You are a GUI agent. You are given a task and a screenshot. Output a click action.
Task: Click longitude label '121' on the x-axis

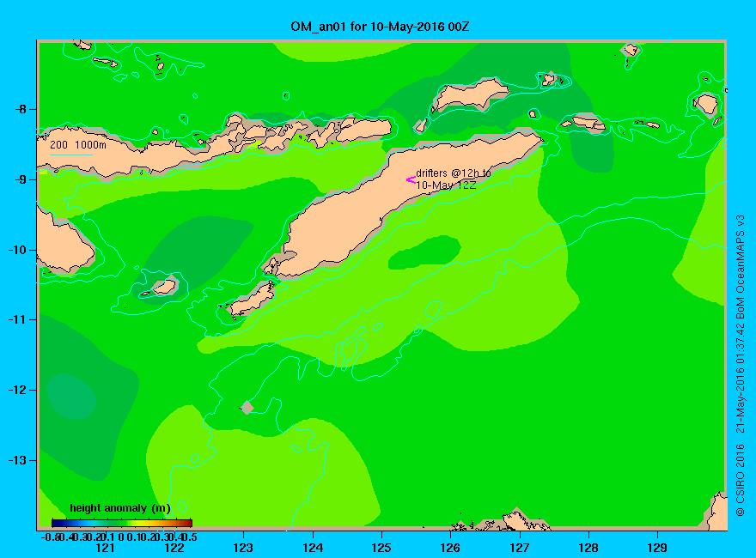105,548
